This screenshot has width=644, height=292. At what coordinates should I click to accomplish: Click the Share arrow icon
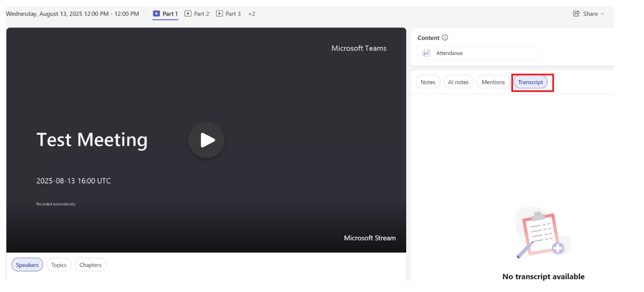[576, 14]
